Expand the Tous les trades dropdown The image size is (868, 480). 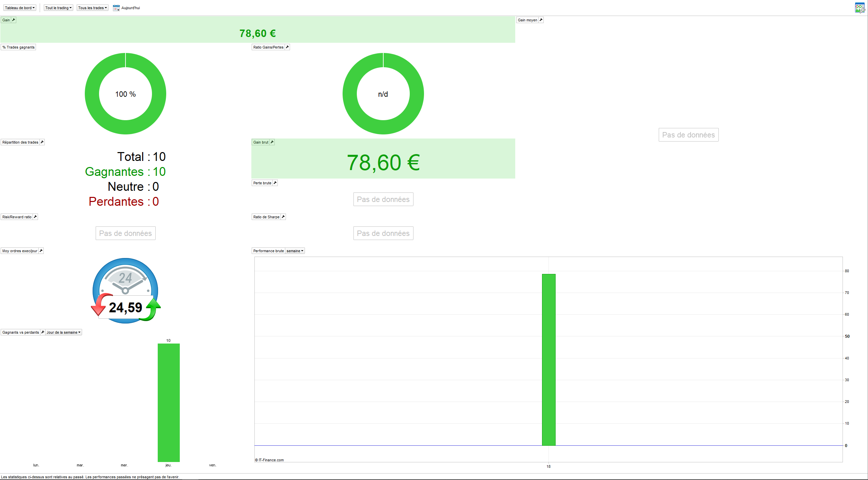pyautogui.click(x=92, y=8)
